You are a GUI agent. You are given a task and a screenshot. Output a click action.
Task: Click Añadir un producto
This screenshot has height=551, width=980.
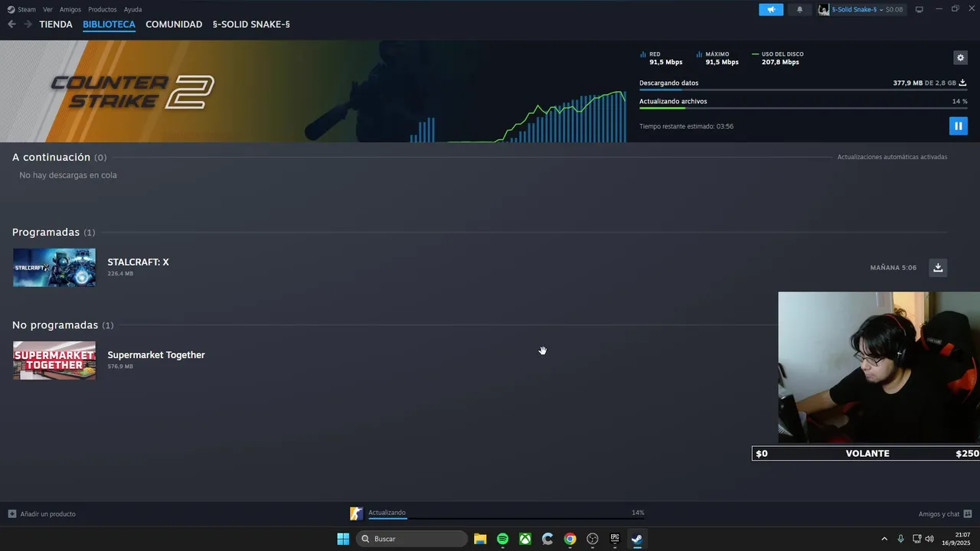47,514
